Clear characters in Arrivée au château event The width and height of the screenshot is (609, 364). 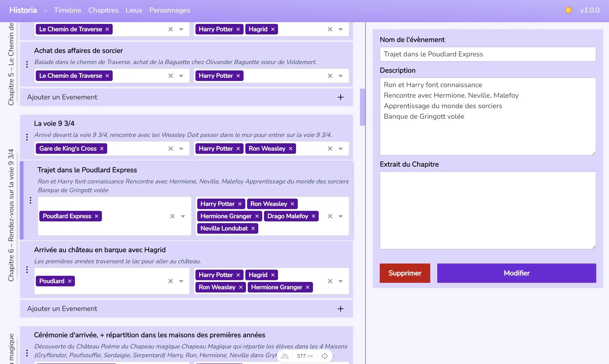(330, 281)
